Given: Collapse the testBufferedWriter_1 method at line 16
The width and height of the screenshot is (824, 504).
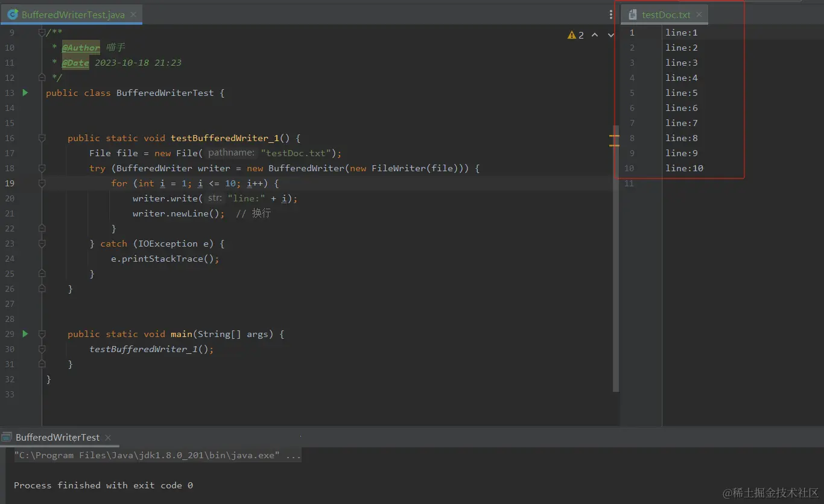Looking at the screenshot, I should tap(42, 138).
